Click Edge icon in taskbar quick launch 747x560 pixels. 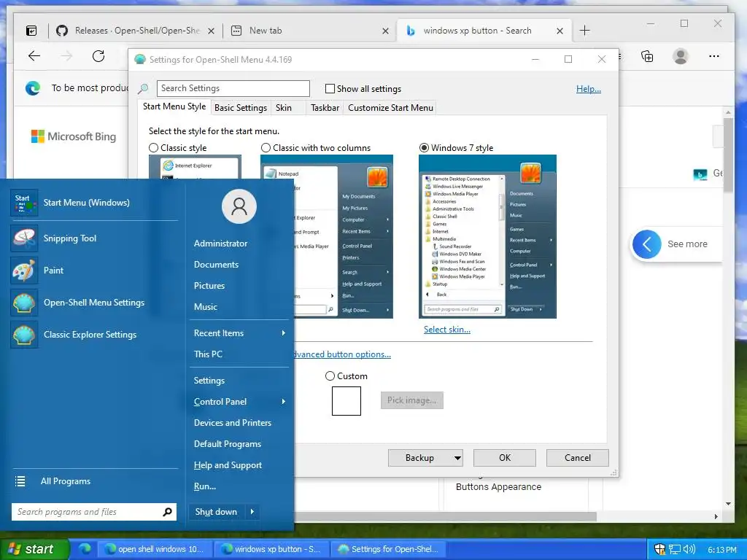[x=85, y=548]
